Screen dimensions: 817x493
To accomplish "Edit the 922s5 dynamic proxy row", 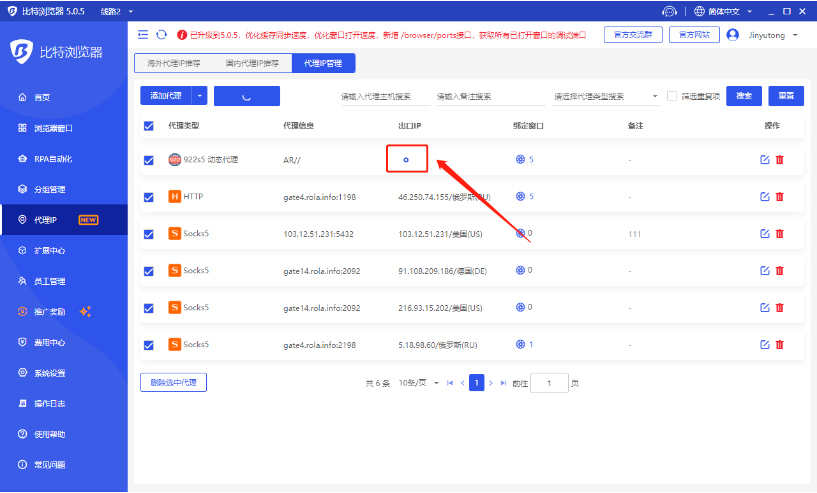I will click(x=764, y=159).
